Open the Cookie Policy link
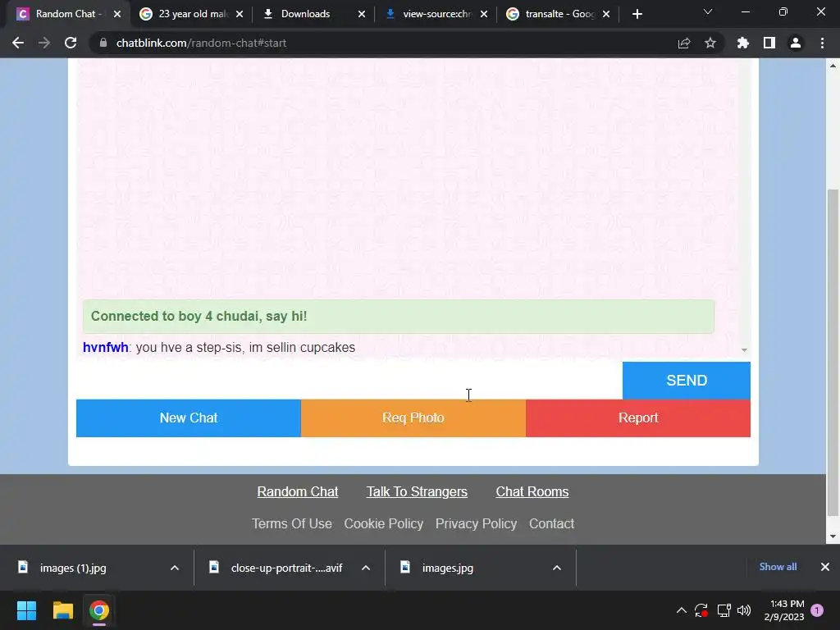This screenshot has width=840, height=630. click(384, 523)
